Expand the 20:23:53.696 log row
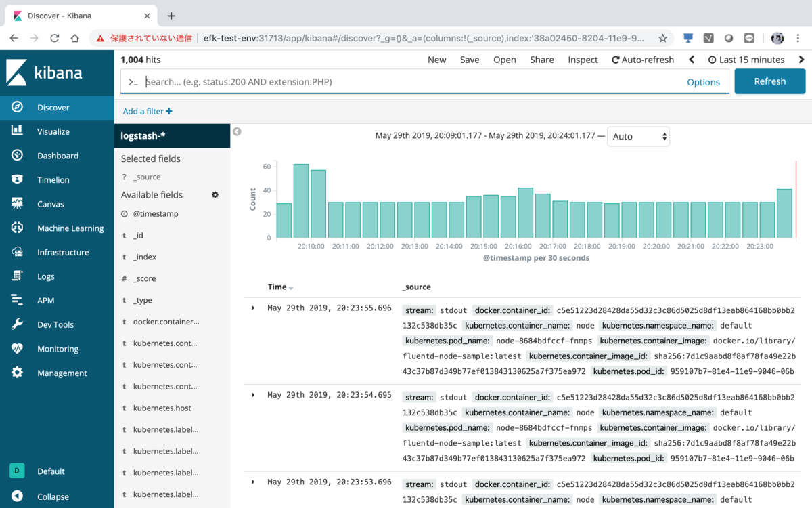 pyautogui.click(x=253, y=482)
